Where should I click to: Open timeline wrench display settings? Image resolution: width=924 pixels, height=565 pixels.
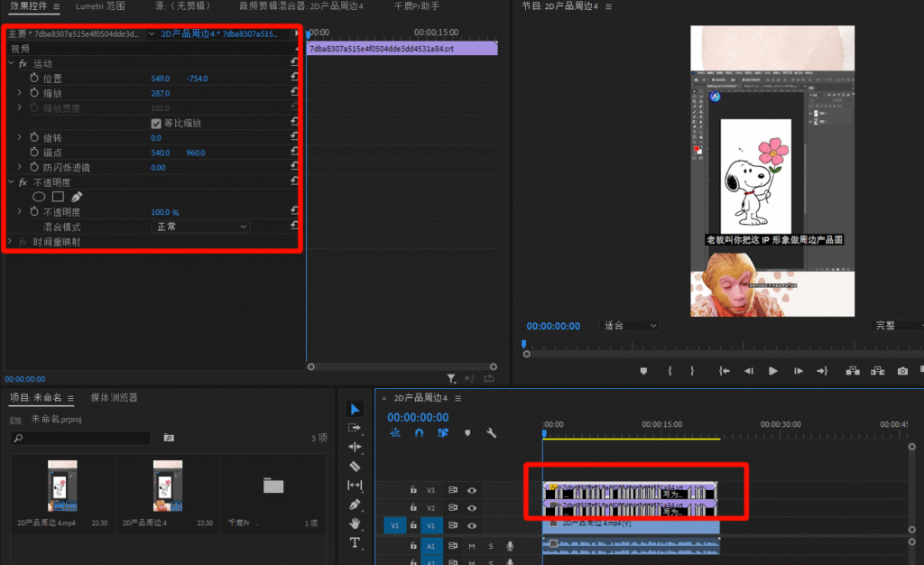pyautogui.click(x=491, y=433)
